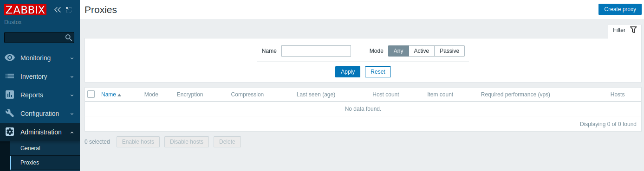Click the Encryption column header
644x171 pixels.
click(x=190, y=95)
